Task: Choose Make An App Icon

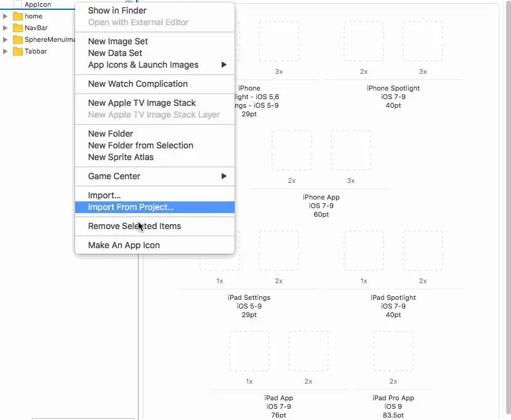Action: [155, 245]
